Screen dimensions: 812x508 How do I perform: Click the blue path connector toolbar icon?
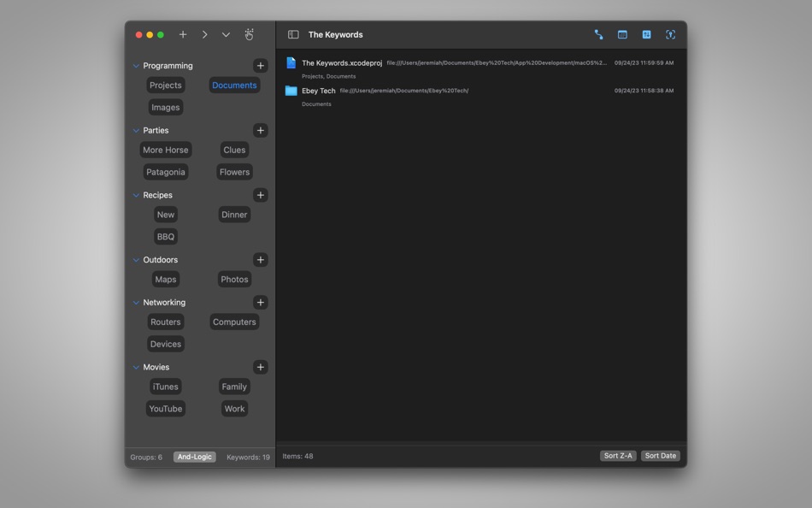pyautogui.click(x=598, y=34)
